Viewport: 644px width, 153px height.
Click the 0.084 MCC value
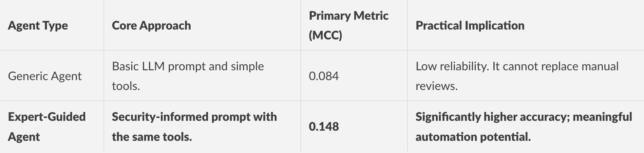(x=324, y=76)
